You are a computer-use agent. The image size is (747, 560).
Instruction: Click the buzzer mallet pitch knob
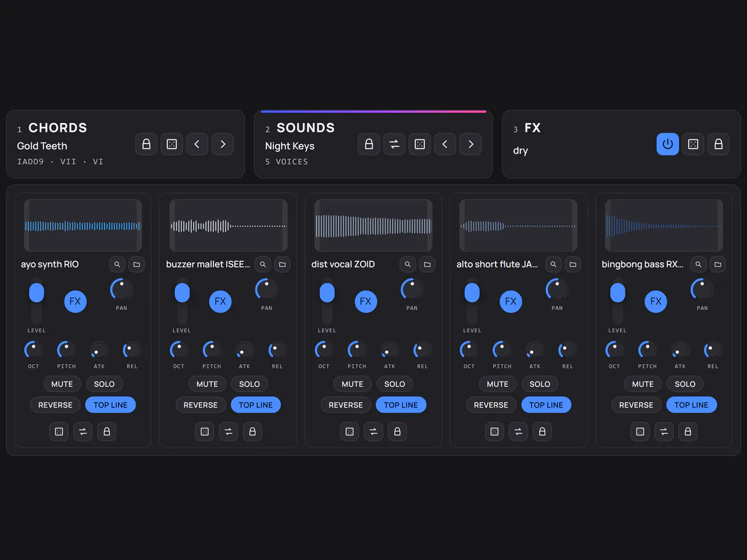(212, 350)
